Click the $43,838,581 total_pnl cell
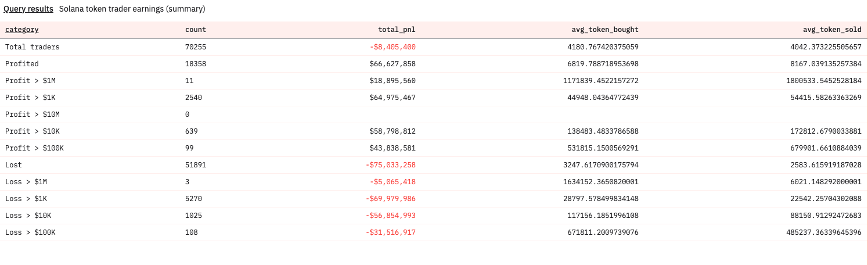Image resolution: width=868 pixels, height=265 pixels. tap(392, 148)
